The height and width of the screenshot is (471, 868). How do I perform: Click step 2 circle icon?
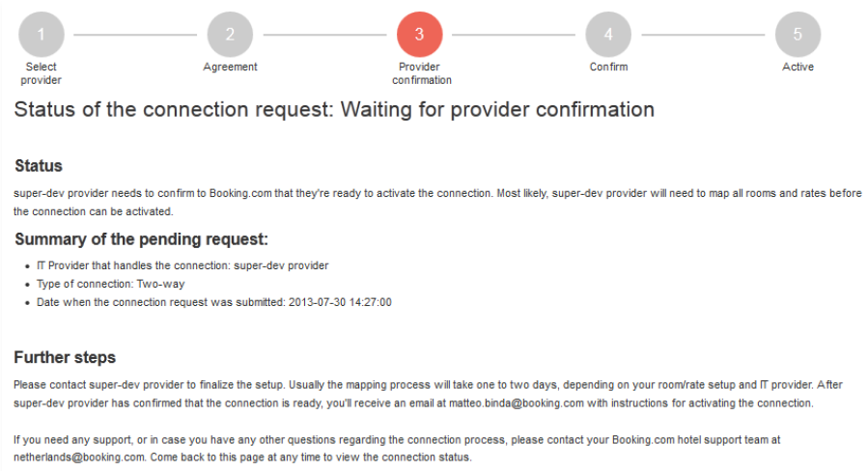230,35
